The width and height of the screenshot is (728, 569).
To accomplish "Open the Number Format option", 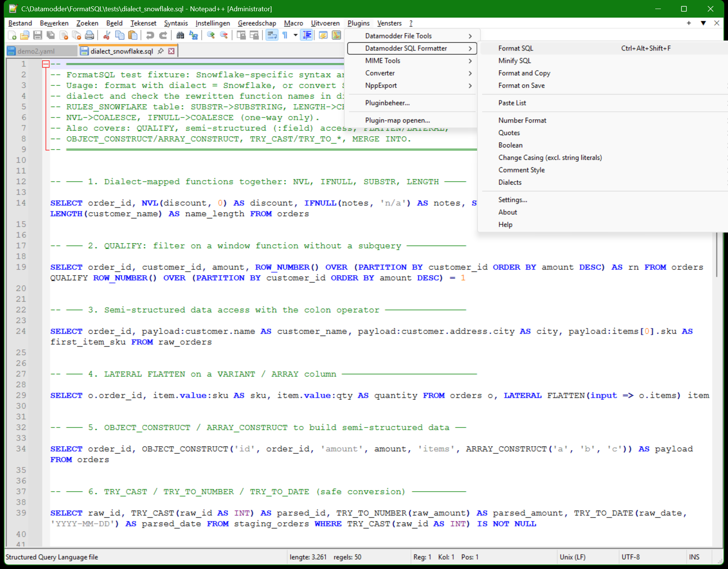I will (x=604, y=120).
